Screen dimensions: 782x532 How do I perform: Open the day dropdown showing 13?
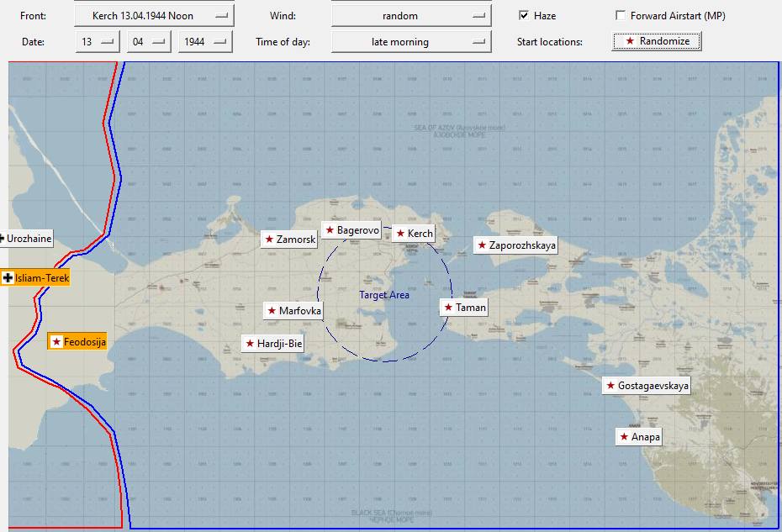point(98,42)
